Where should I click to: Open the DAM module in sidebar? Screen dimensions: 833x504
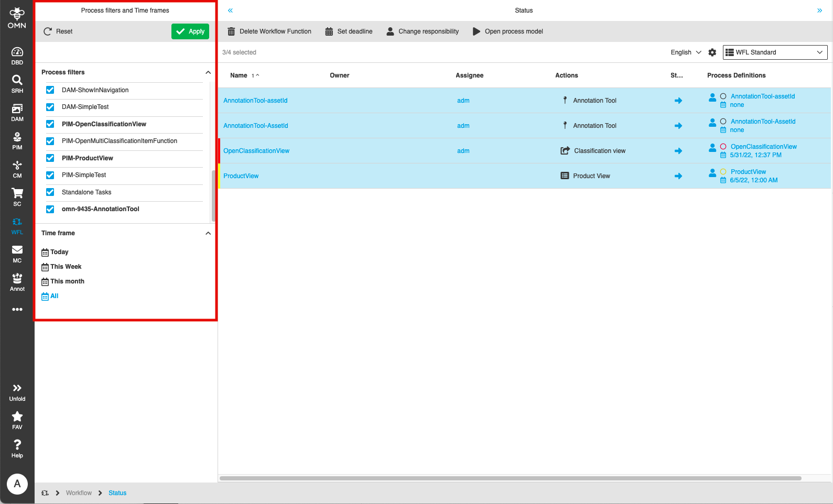[17, 113]
